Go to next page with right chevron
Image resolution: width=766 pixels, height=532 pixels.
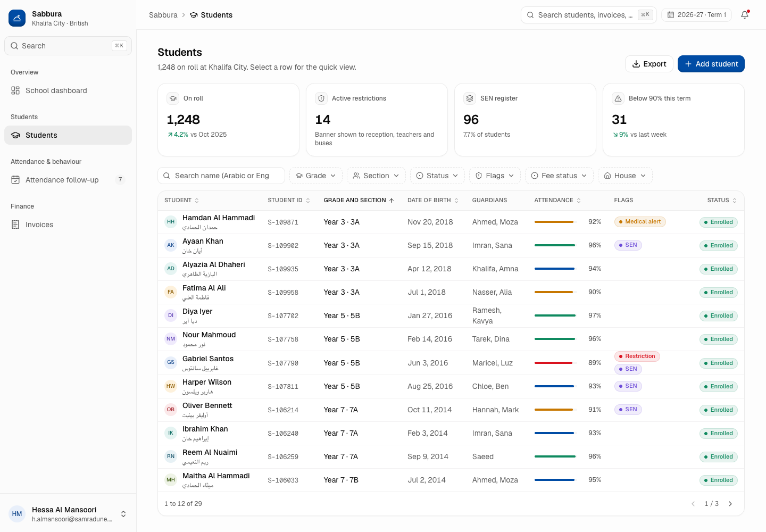(730, 504)
